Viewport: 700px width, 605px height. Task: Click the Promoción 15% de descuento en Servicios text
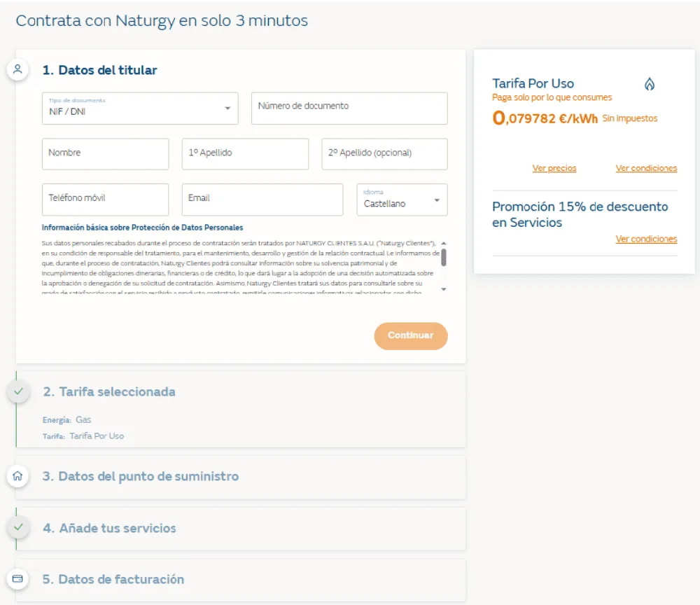coord(580,215)
